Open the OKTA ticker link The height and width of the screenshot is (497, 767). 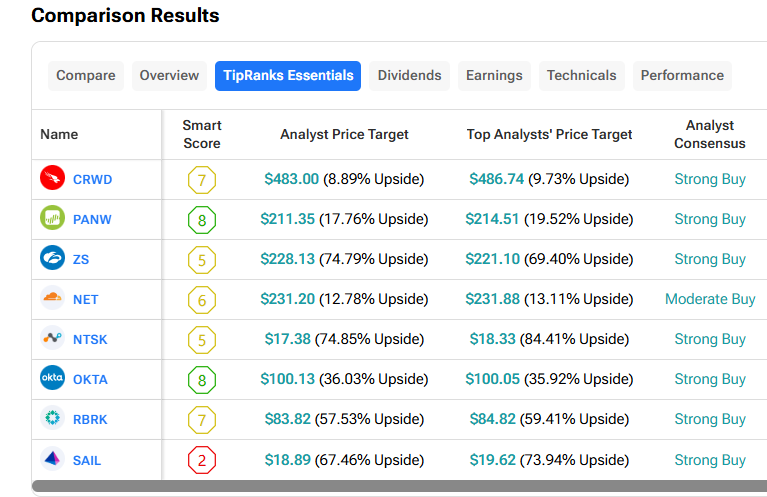[x=90, y=380]
